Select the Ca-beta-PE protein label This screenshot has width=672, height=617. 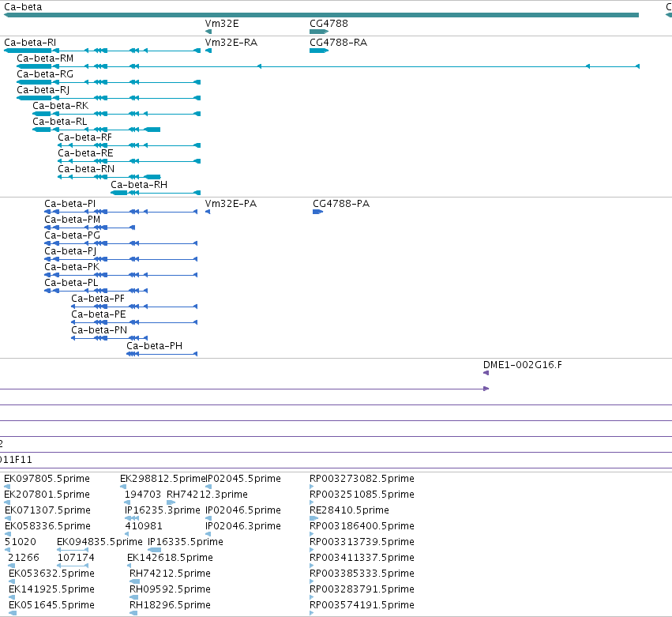(x=99, y=314)
